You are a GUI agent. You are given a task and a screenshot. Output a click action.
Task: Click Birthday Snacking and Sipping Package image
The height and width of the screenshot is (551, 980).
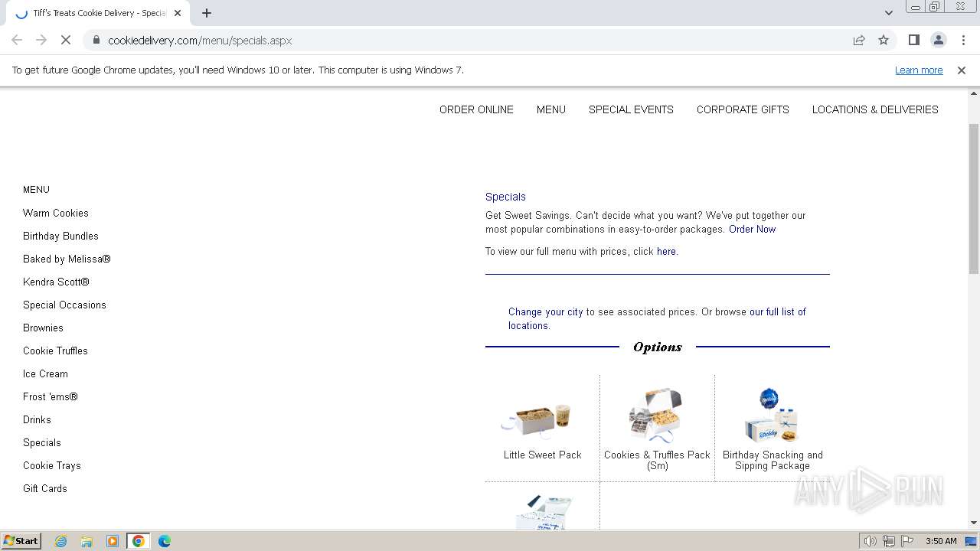tap(772, 415)
